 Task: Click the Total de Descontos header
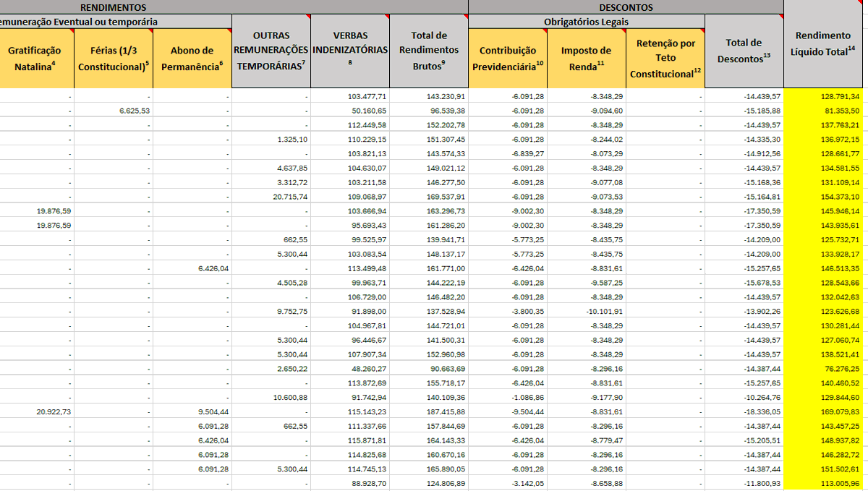[744, 51]
